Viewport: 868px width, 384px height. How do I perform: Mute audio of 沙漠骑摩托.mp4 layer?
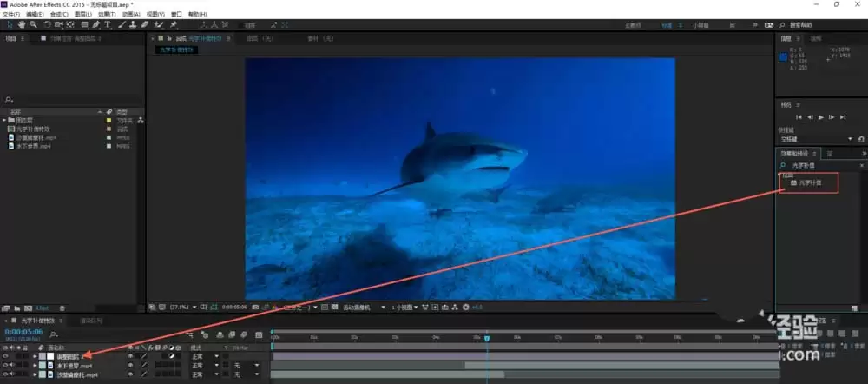coord(11,374)
